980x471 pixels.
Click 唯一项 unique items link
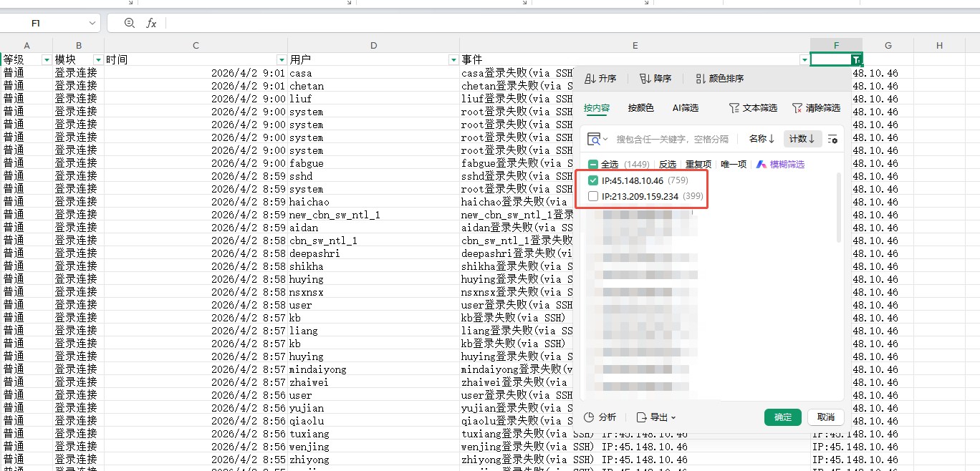(734, 164)
